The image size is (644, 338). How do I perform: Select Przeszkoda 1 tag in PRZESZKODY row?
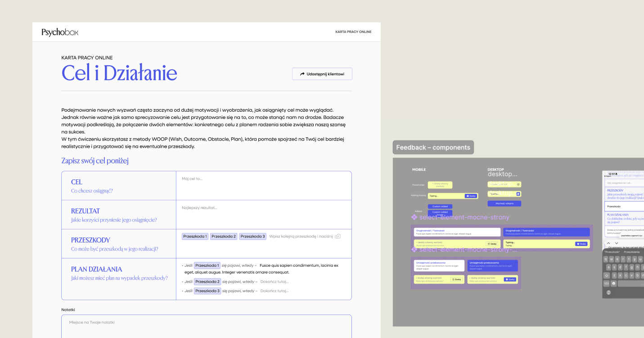coord(195,236)
